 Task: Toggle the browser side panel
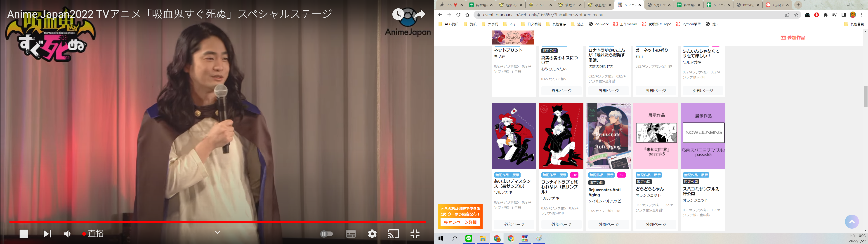point(844,15)
